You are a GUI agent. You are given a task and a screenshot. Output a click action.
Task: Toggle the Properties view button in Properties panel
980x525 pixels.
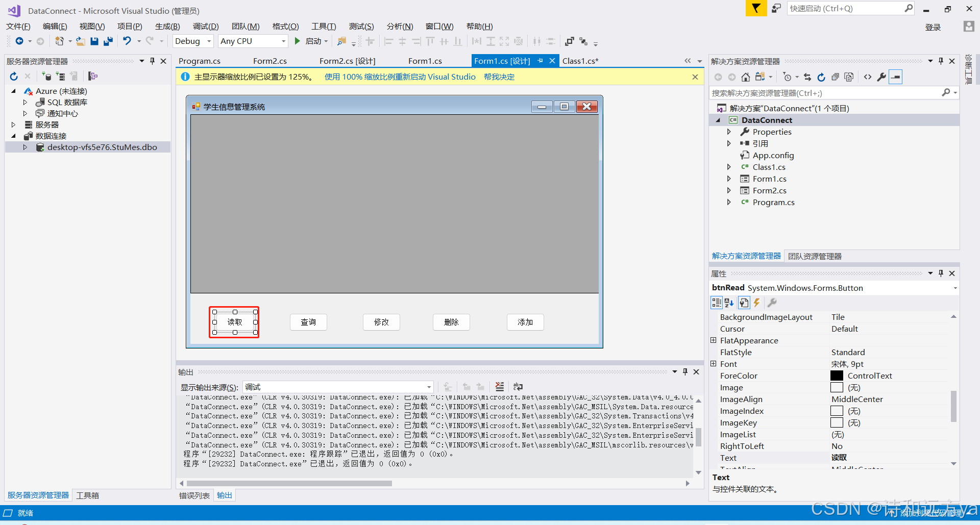tap(744, 303)
